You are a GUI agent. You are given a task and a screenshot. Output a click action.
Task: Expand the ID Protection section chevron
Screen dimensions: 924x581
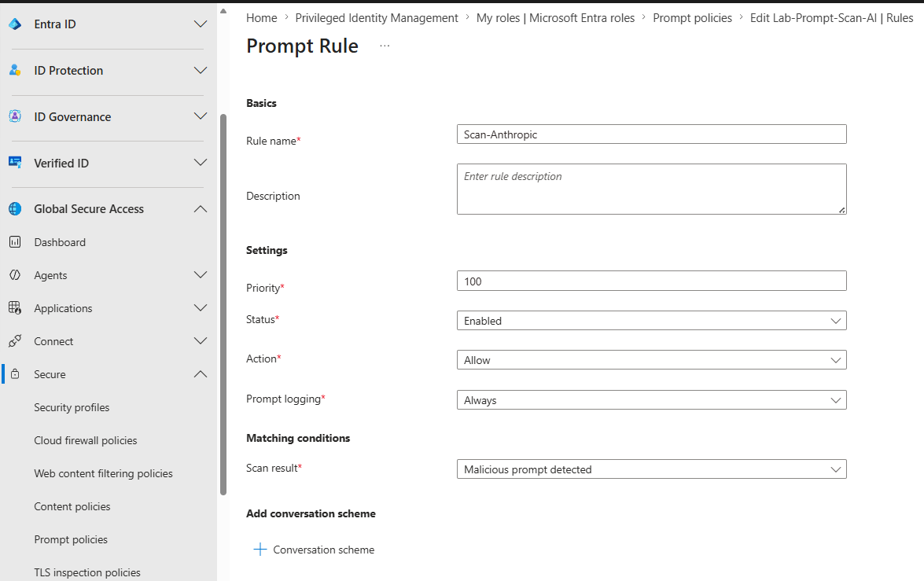201,70
